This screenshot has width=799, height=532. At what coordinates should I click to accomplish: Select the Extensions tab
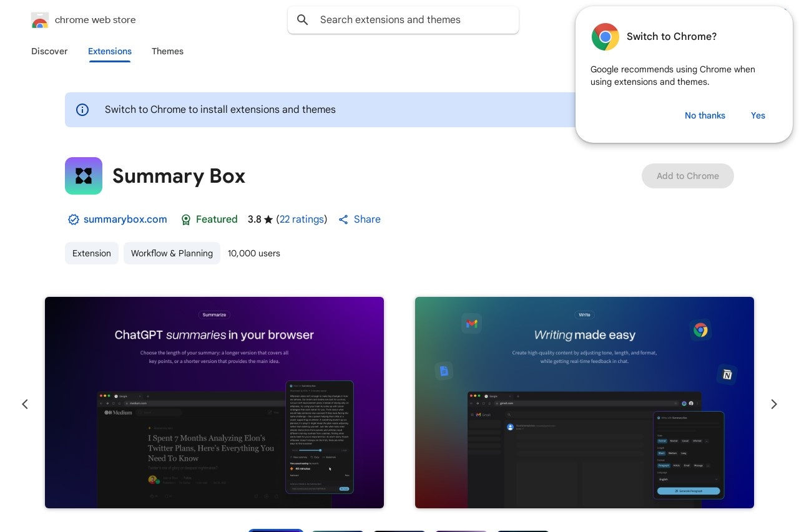pos(110,51)
